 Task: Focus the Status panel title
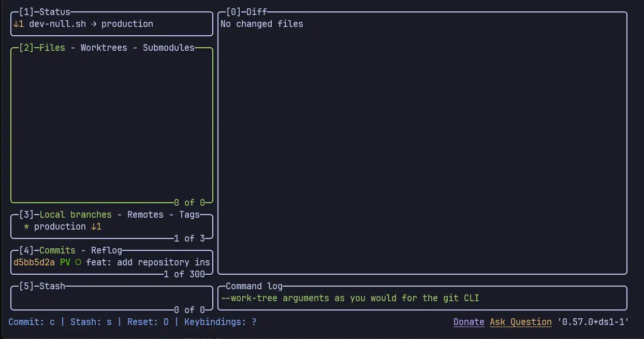pyautogui.click(x=55, y=12)
